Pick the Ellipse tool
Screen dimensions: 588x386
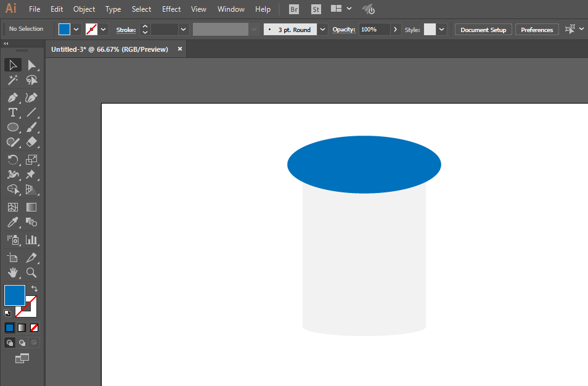coord(13,127)
